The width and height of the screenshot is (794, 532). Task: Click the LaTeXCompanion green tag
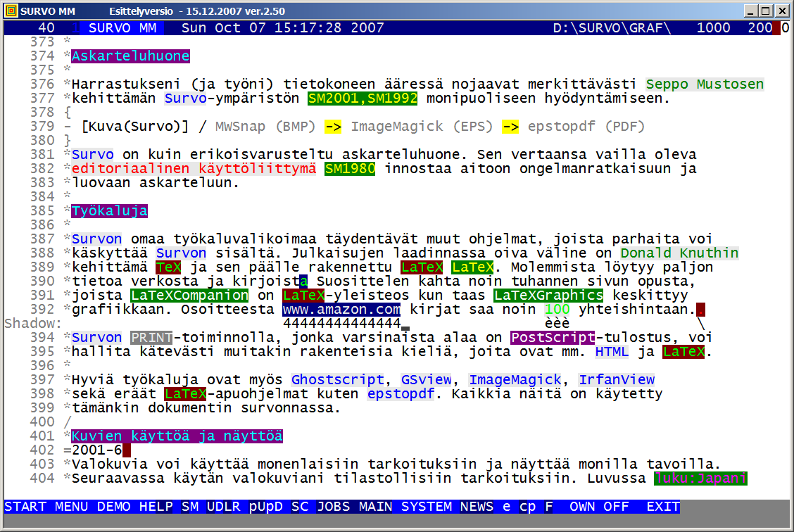pyautogui.click(x=190, y=295)
